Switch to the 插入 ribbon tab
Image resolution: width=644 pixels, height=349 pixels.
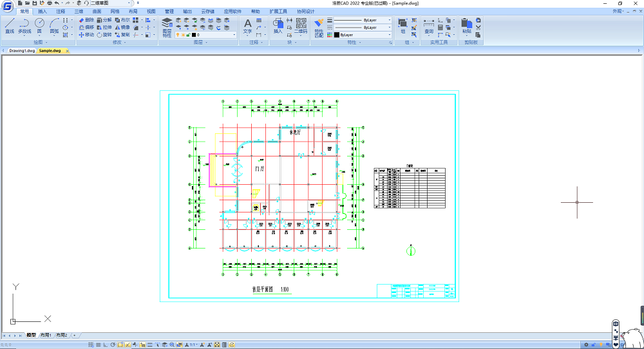[43, 12]
